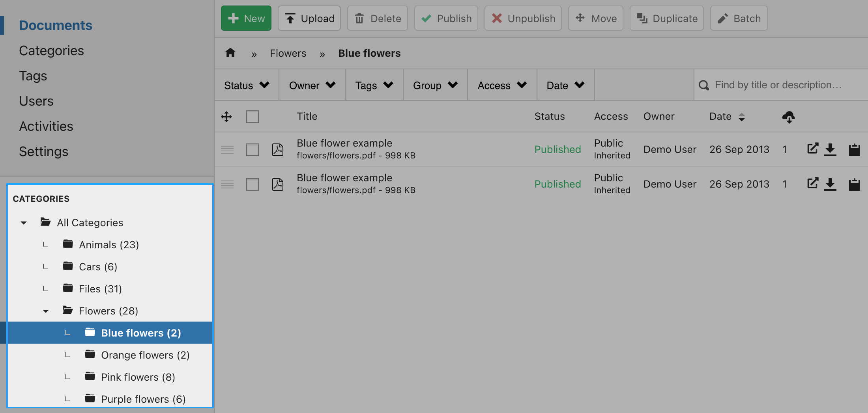This screenshot has height=413, width=868.
Task: Click the PDF file icon of the first document
Action: click(x=278, y=149)
